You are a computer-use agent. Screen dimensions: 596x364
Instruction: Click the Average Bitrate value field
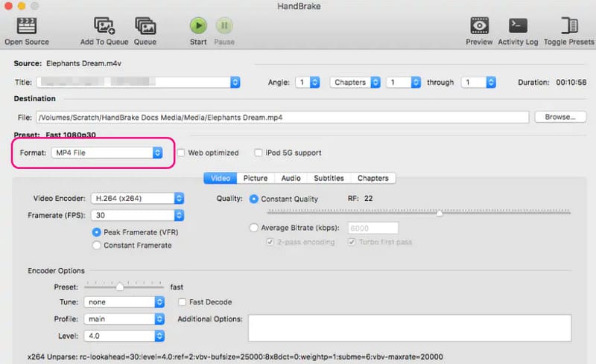point(373,228)
